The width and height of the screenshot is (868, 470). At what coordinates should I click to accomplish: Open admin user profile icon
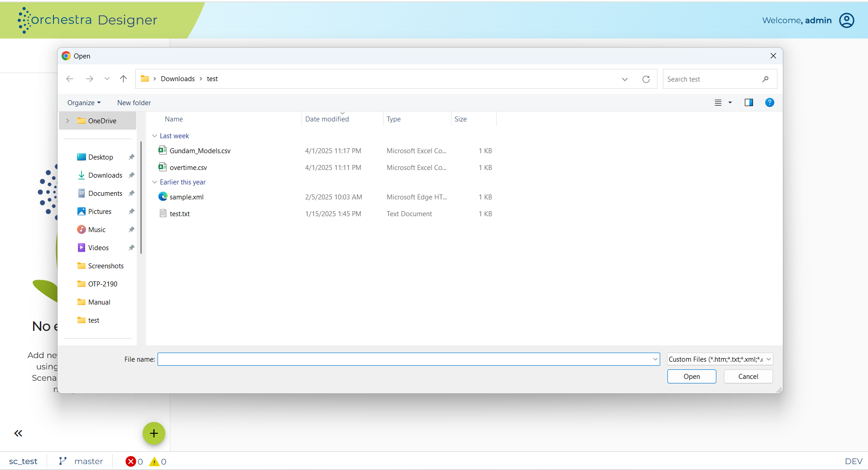847,20
